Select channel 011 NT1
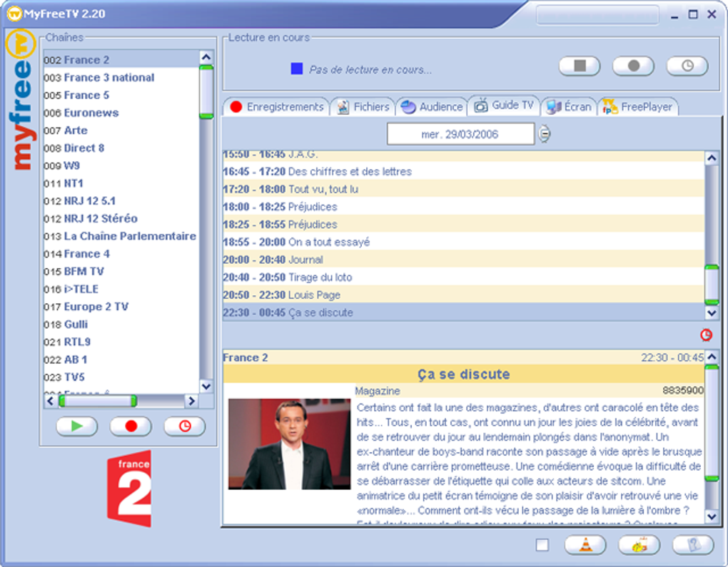Viewport: 728px width, 567px height. pyautogui.click(x=121, y=183)
